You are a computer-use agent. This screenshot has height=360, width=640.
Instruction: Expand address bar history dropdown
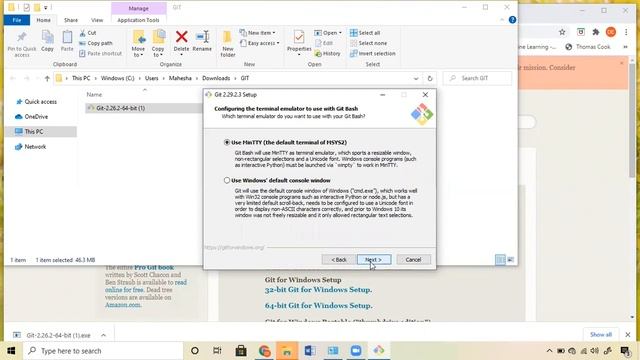tap(416, 78)
